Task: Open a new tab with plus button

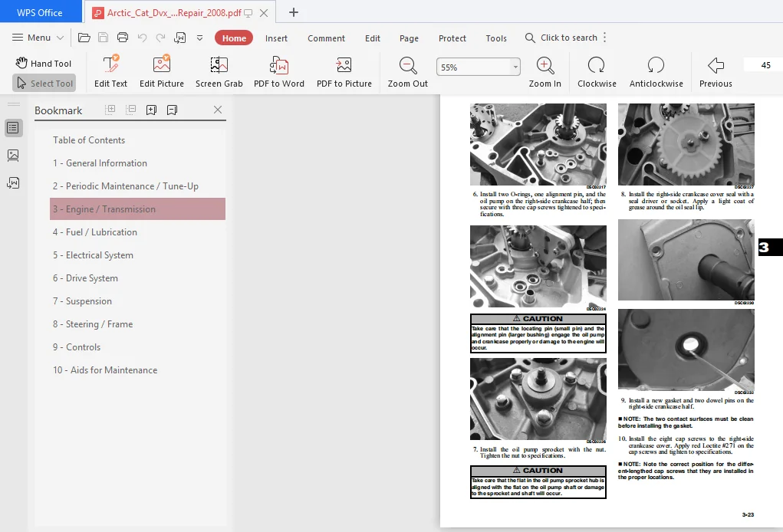Action: coord(294,12)
